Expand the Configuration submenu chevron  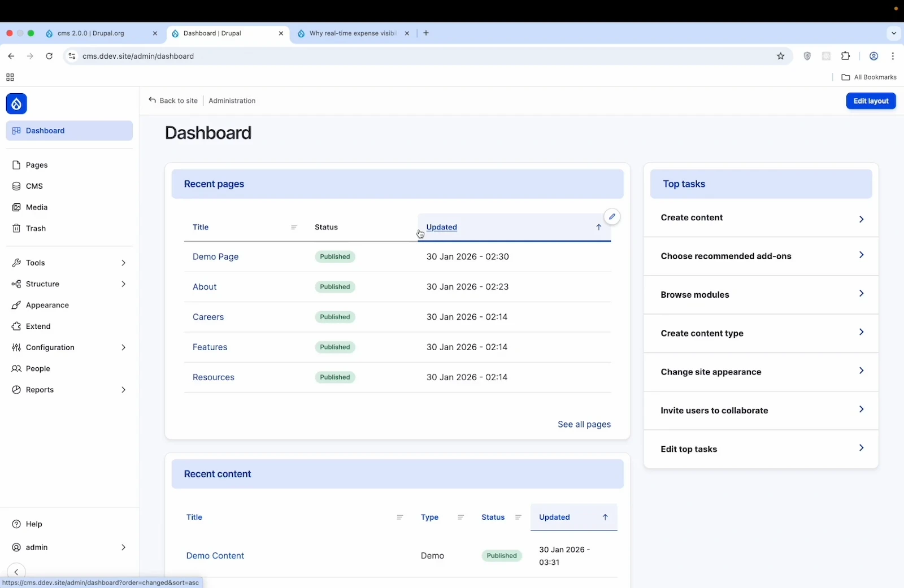pos(123,347)
